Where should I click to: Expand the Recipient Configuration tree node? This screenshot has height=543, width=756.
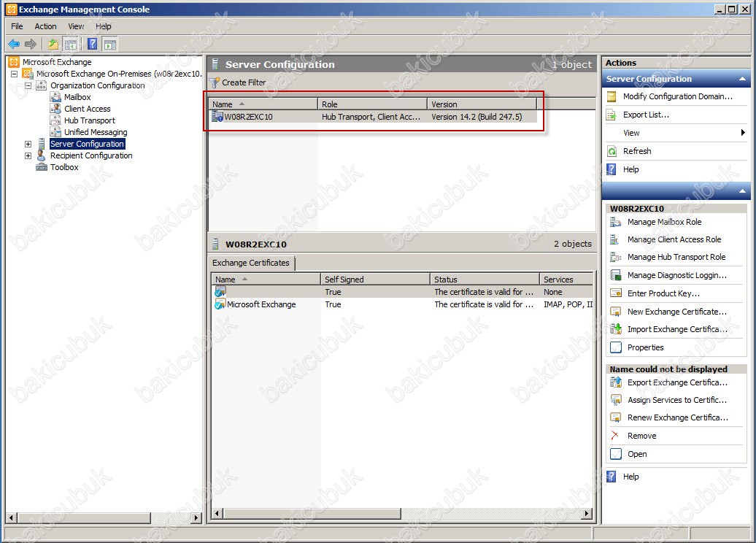[28, 155]
